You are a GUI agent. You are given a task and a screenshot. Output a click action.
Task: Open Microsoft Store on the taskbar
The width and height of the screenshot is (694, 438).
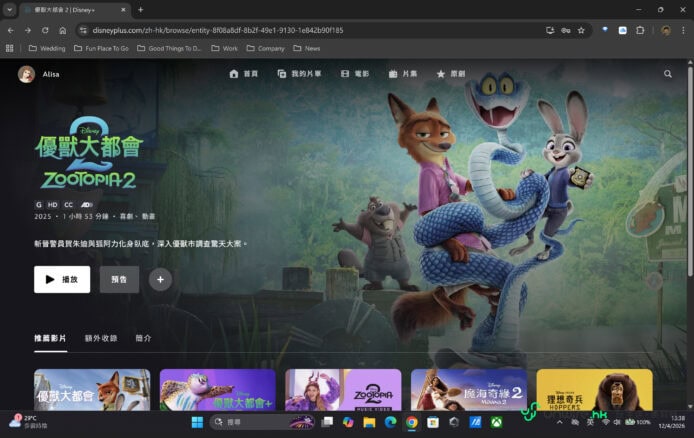pos(433,423)
